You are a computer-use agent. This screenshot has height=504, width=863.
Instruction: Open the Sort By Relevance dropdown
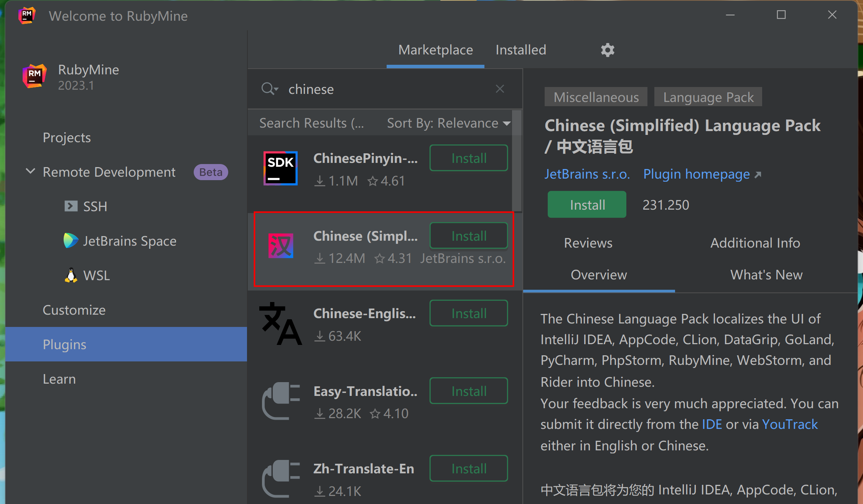click(x=449, y=123)
